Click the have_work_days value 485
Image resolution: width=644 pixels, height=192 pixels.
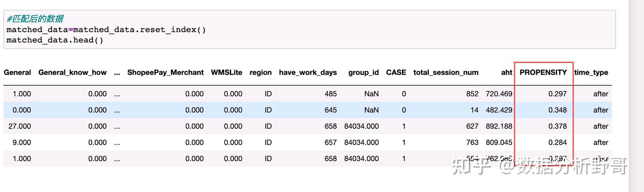330,94
